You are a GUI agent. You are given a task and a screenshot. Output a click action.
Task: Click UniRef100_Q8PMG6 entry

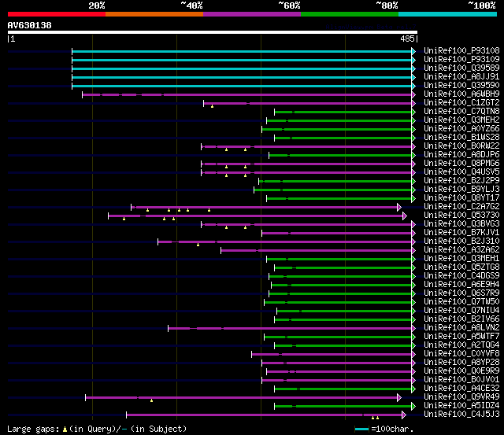[x=461, y=164]
